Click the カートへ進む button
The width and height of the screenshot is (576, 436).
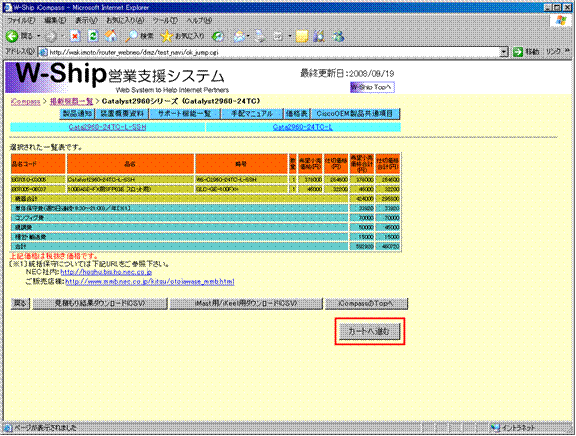369,331
